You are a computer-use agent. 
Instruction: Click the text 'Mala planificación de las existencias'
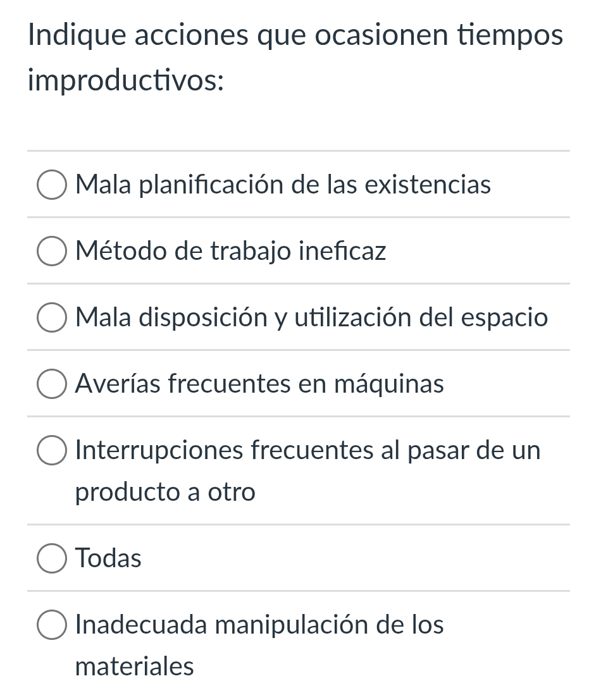tap(283, 185)
